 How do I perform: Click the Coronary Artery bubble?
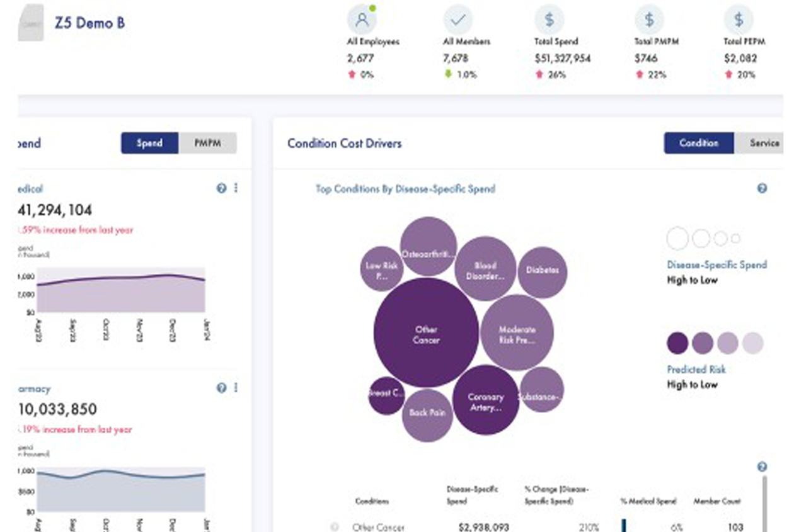click(x=486, y=401)
